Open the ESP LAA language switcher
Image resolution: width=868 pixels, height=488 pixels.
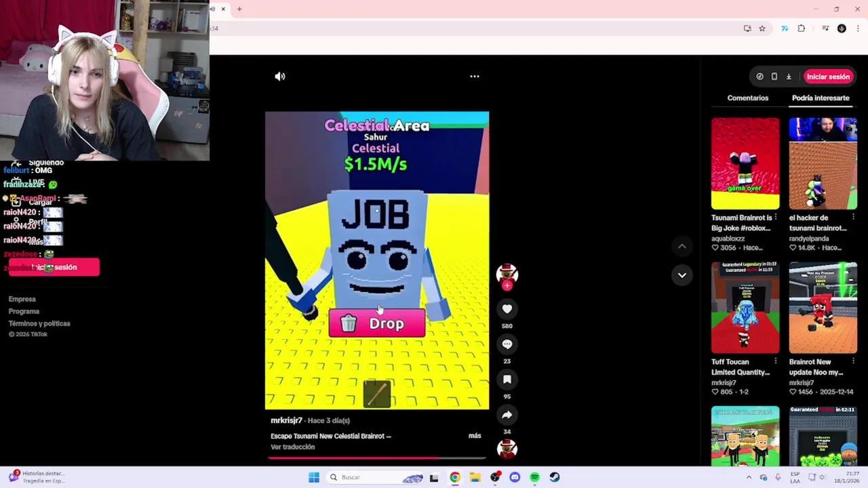pyautogui.click(x=795, y=477)
